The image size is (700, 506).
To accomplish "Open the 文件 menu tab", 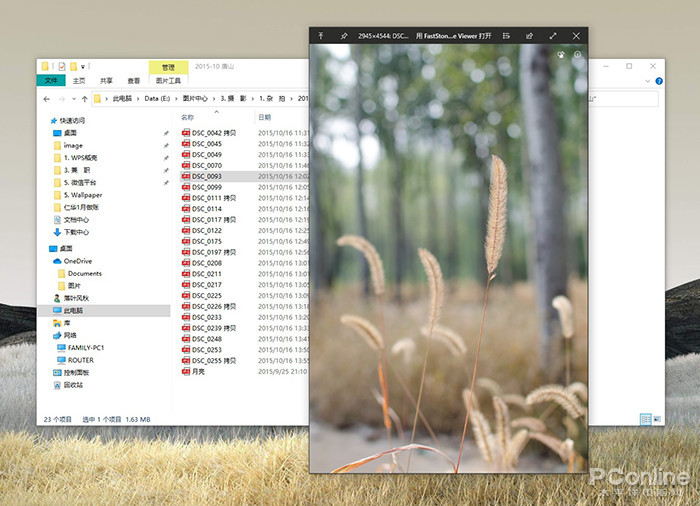I will pos(51,81).
